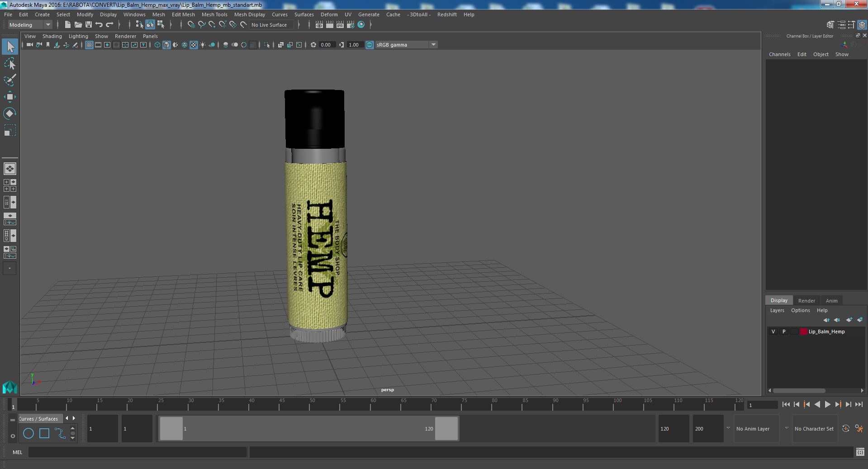The image size is (868, 469).
Task: Open render settings window
Action: click(x=350, y=25)
